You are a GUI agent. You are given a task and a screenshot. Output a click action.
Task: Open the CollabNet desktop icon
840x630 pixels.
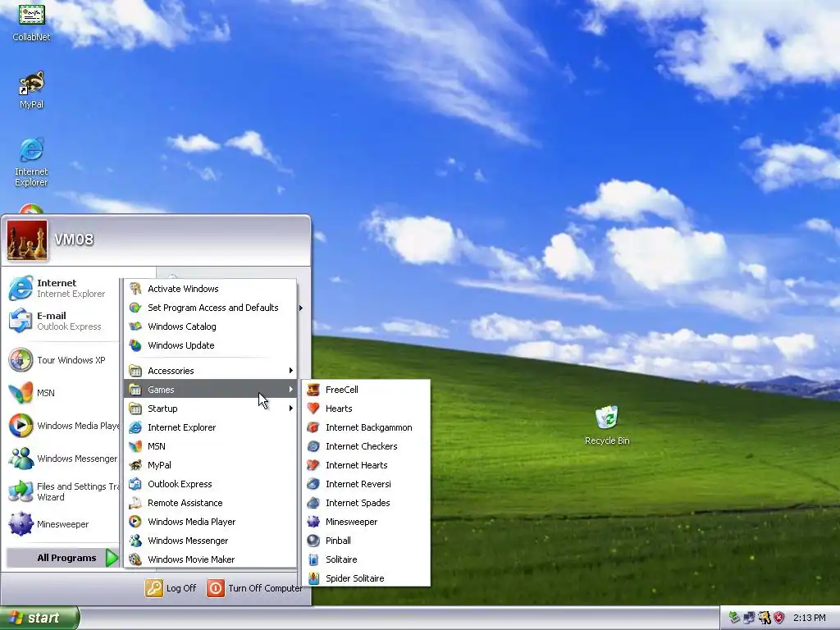point(32,22)
